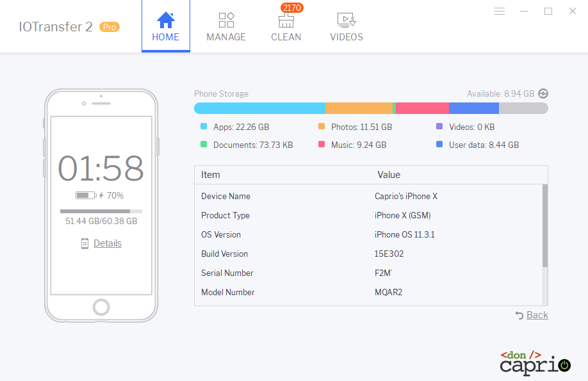
Task: Select the model number "MQAR2"
Action: (x=389, y=292)
